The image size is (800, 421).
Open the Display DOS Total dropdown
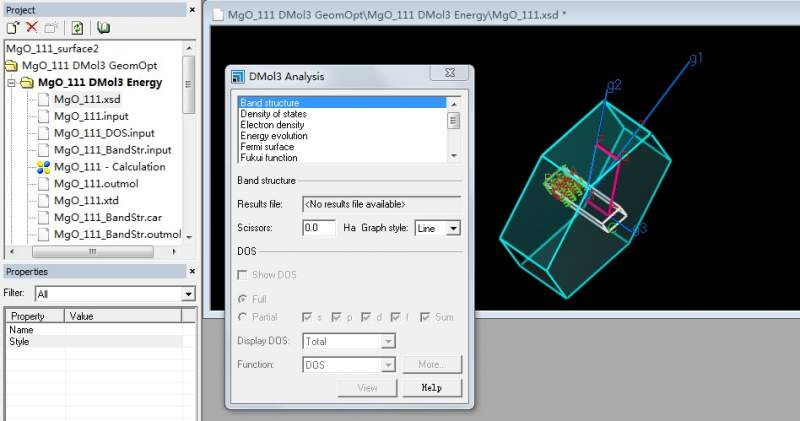tap(388, 341)
